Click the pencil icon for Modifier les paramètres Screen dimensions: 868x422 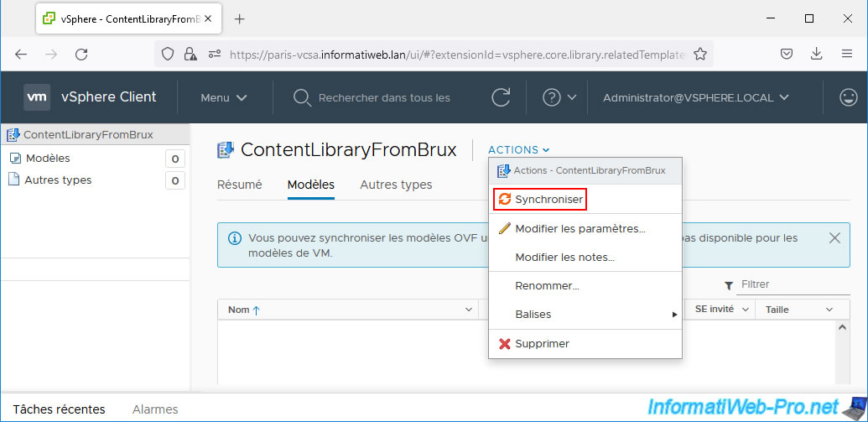pos(504,229)
